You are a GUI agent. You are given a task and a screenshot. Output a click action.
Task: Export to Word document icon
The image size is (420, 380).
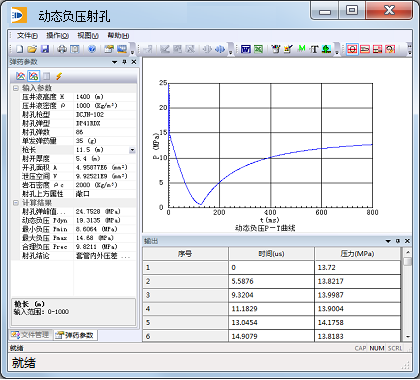pyautogui.click(x=246, y=49)
